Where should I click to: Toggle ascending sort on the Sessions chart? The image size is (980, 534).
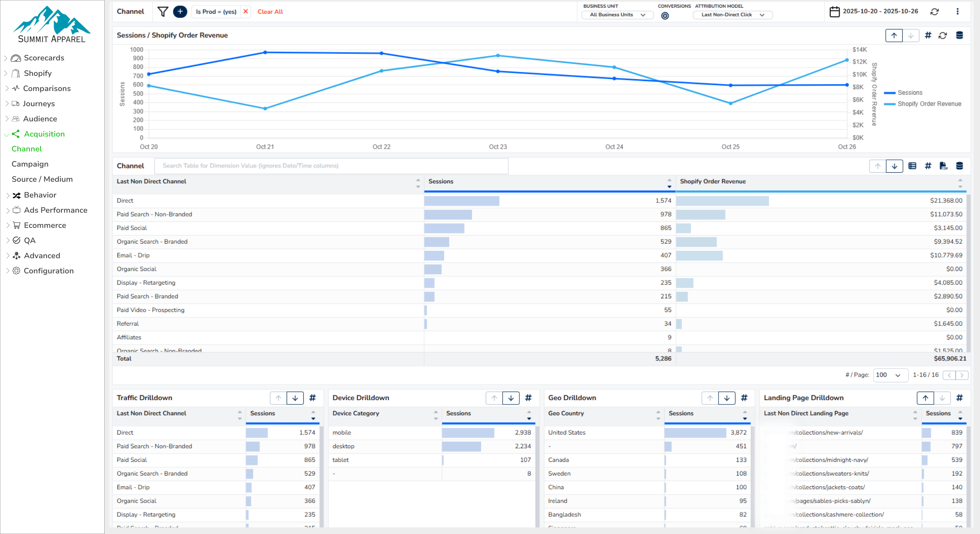894,35
